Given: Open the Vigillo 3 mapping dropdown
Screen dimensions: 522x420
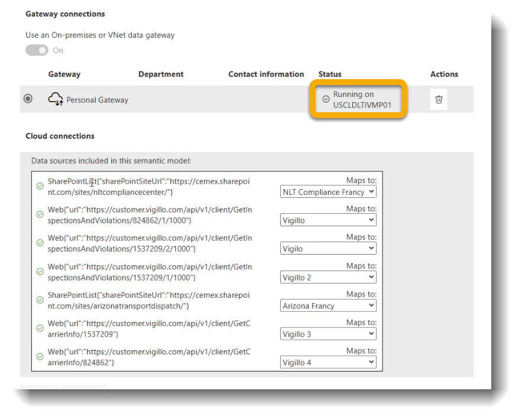Looking at the screenshot, I should tap(328, 334).
